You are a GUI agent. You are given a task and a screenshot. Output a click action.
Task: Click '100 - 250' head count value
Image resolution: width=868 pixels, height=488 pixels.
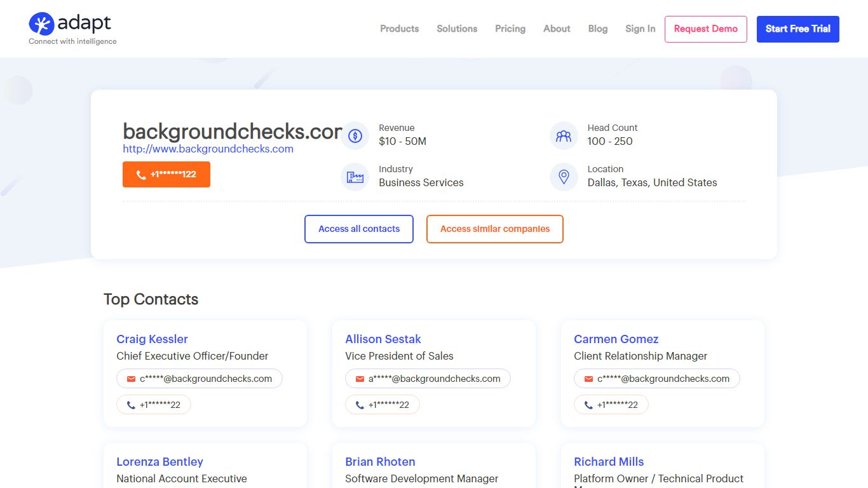click(610, 141)
